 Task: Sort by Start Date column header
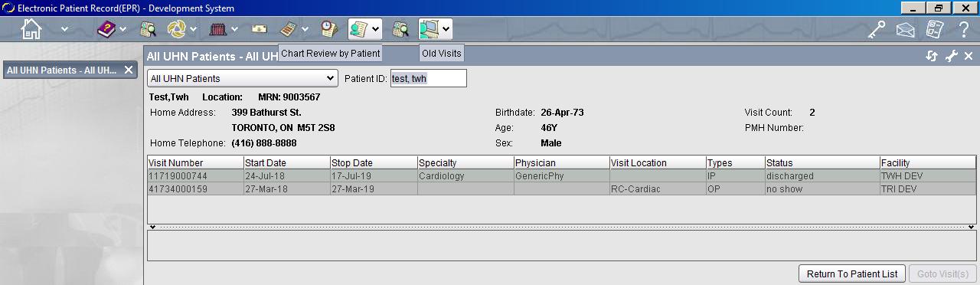286,163
